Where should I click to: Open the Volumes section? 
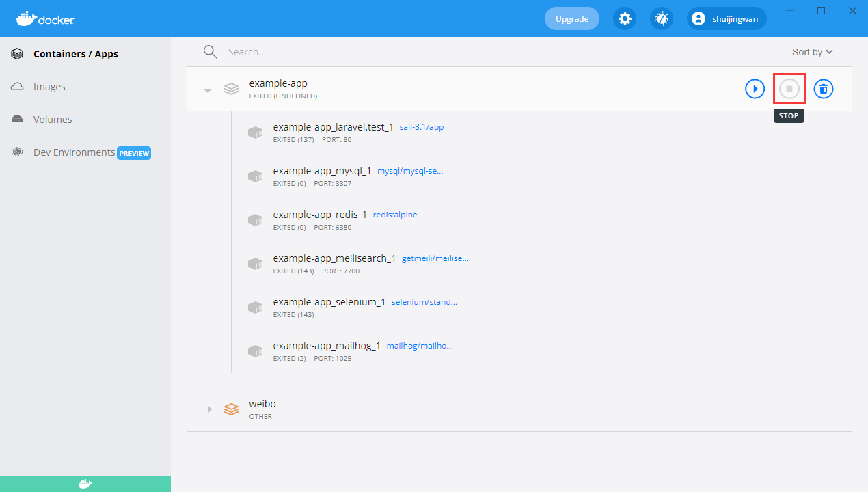pos(53,120)
